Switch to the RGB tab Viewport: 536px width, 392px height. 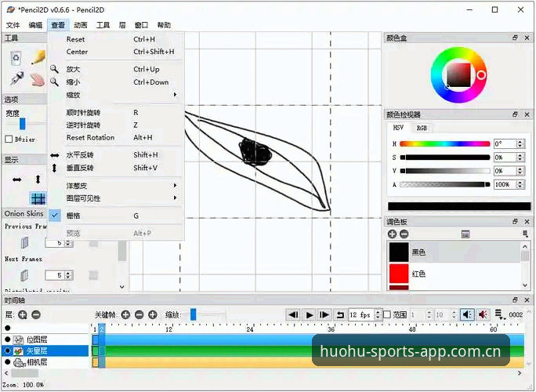point(422,128)
